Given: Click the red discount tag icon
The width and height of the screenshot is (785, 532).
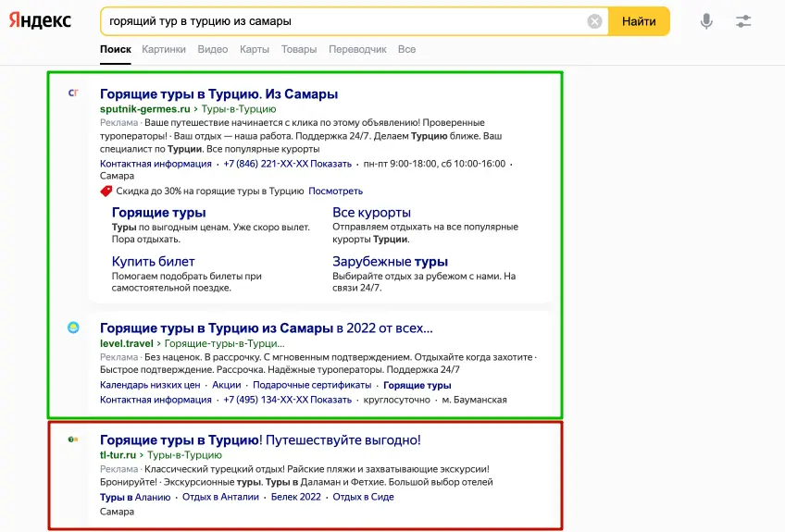Looking at the screenshot, I should click(106, 191).
